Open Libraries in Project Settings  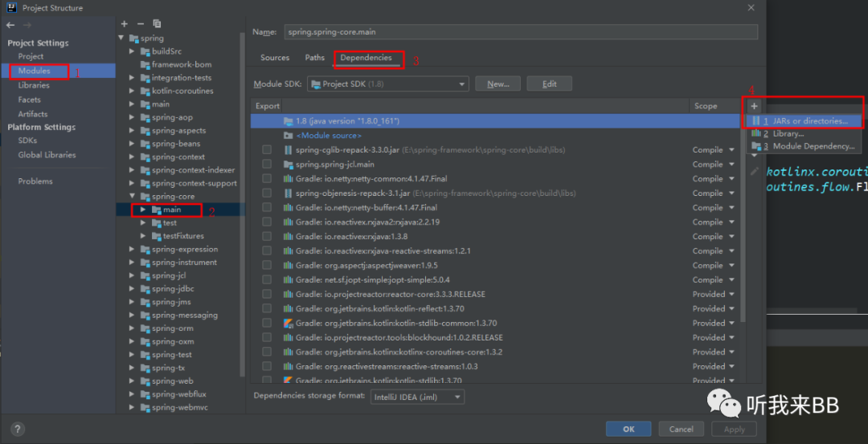34,85
